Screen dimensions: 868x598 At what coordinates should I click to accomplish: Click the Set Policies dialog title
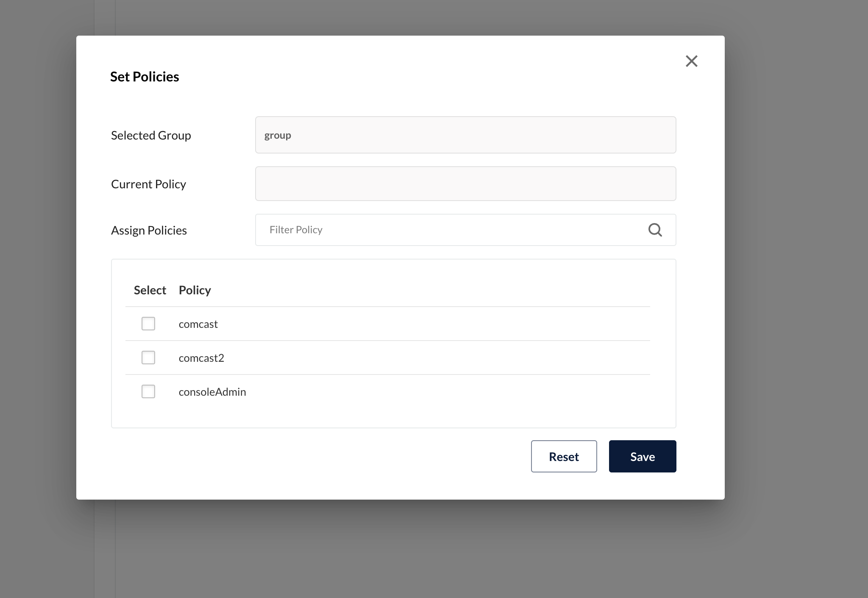coord(145,77)
